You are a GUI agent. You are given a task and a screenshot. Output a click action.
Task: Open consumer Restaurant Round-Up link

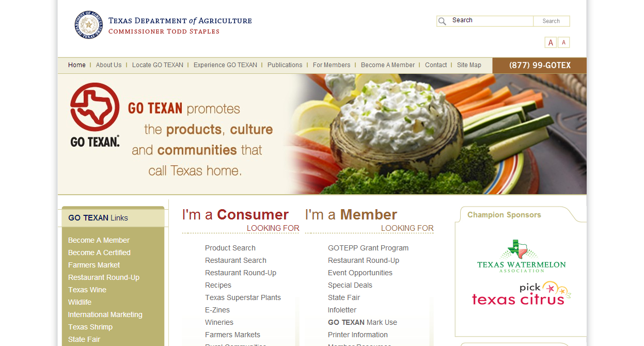pos(241,273)
